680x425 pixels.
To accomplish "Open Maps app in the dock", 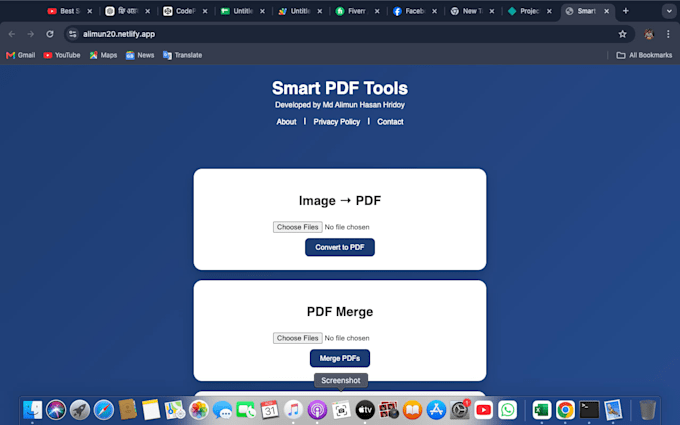I will coord(175,410).
